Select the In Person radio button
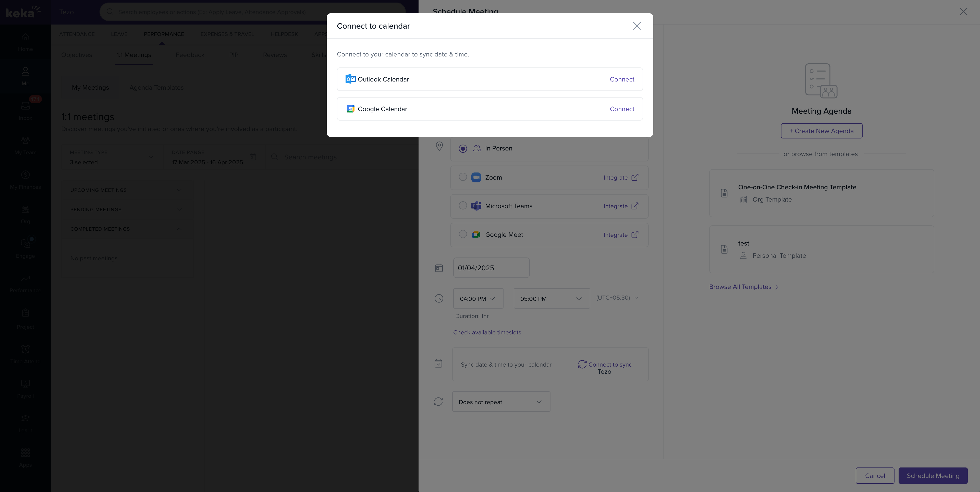This screenshot has height=492, width=980. [463, 148]
